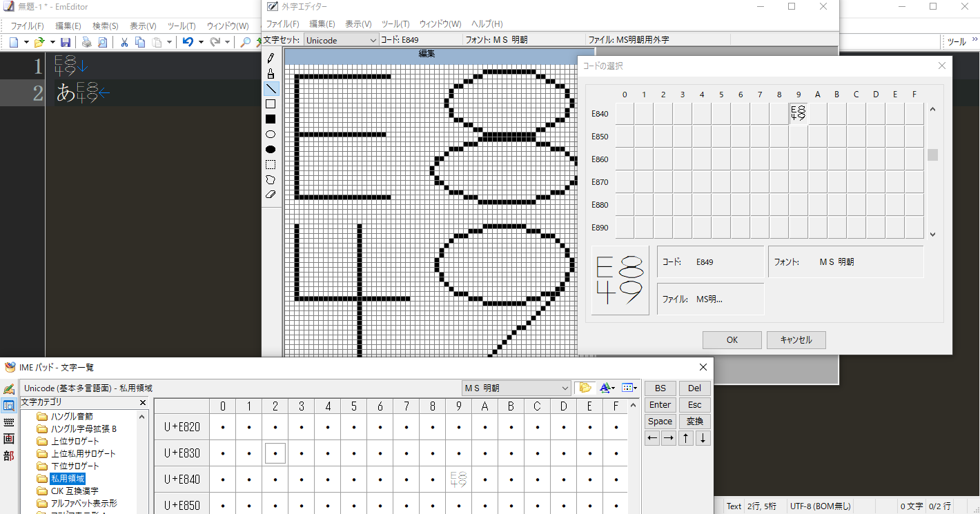Select IME Pad character list mode icon
The width and height of the screenshot is (980, 514).
(9, 406)
